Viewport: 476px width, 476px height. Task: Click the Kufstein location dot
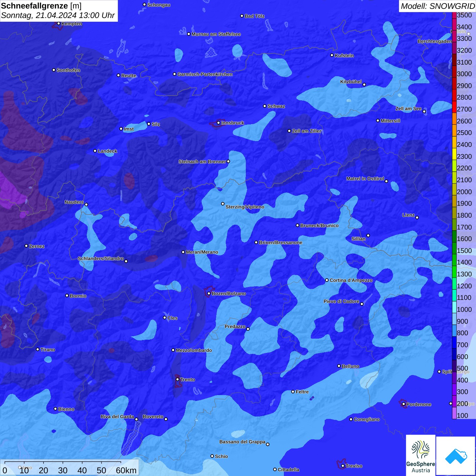click(x=332, y=55)
